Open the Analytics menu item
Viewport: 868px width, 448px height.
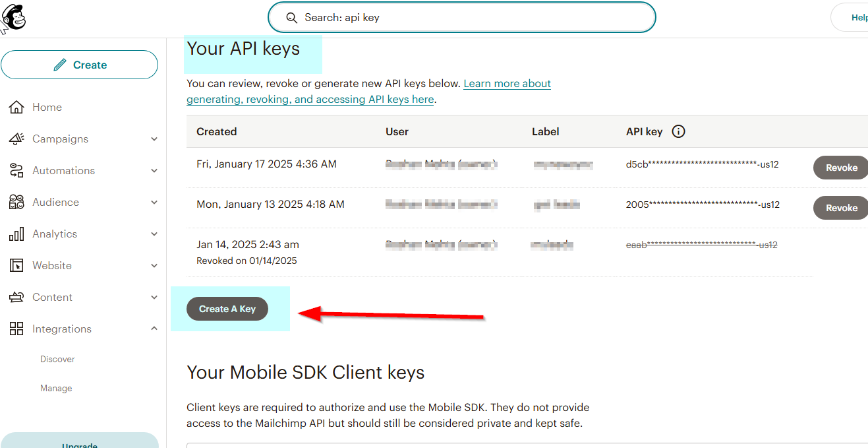[x=55, y=234]
